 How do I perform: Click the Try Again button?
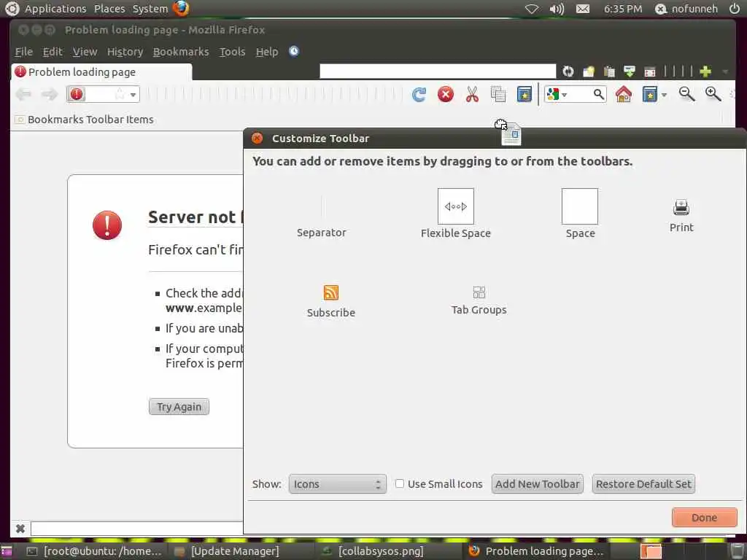pos(179,407)
